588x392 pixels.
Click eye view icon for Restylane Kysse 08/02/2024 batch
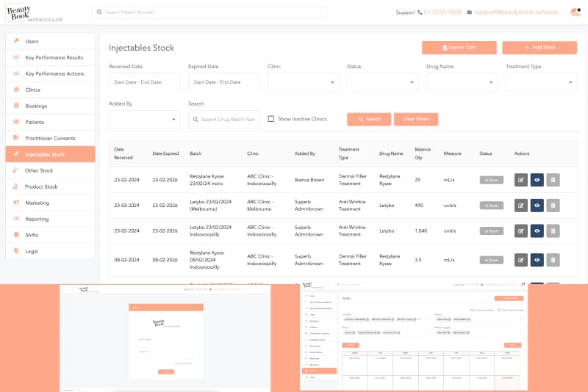pos(537,259)
